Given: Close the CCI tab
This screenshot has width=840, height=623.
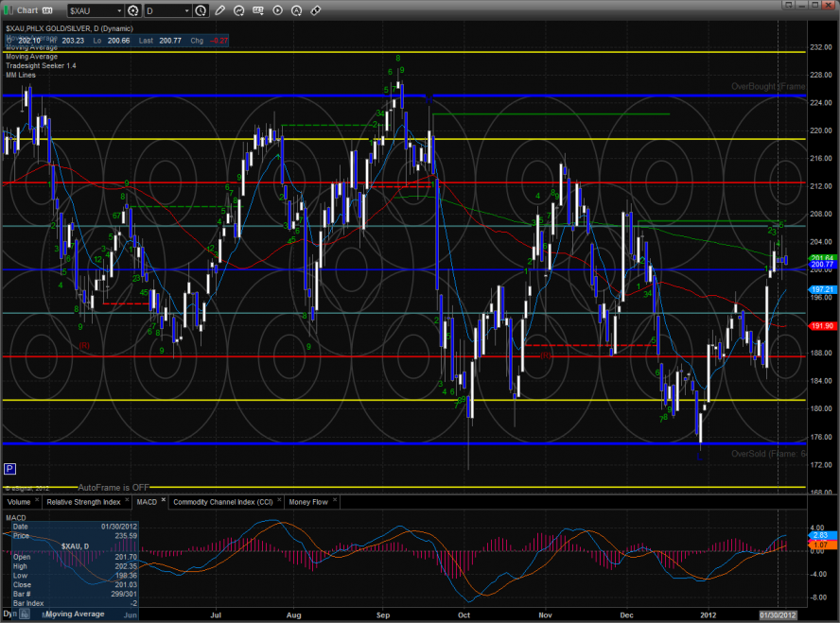Looking at the screenshot, I should pyautogui.click(x=279, y=500).
